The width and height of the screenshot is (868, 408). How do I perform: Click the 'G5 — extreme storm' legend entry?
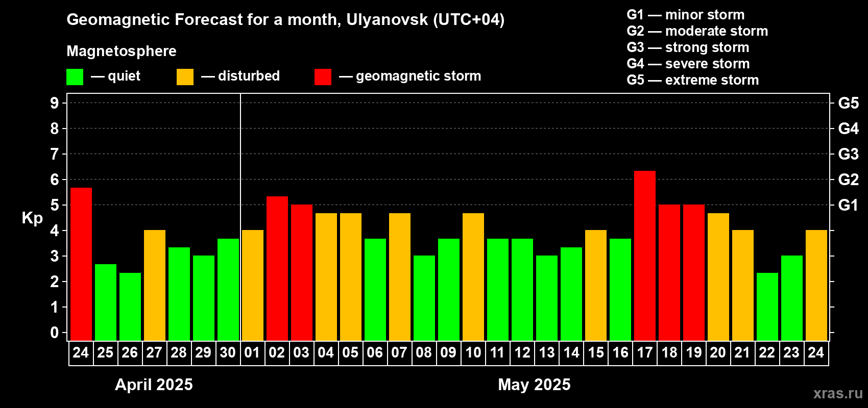(693, 80)
